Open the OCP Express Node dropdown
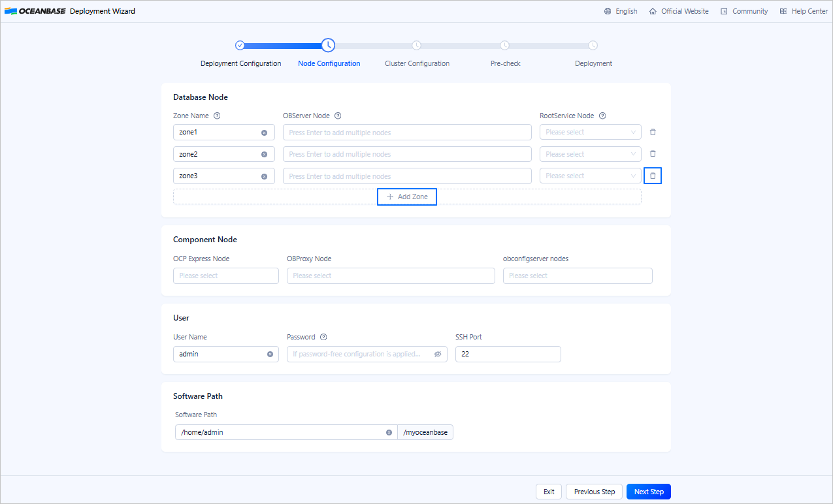 coord(225,276)
